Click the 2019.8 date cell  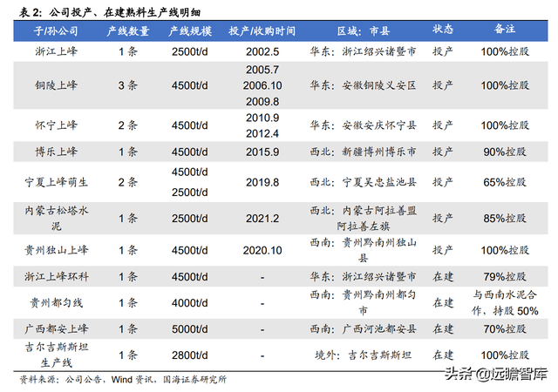point(262,182)
